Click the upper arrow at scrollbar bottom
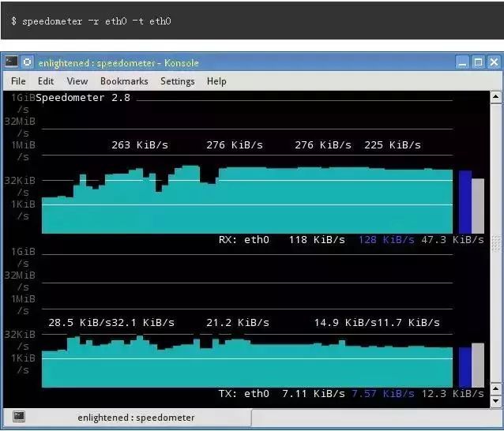Screen dimensions: 504x431 [x=495, y=389]
